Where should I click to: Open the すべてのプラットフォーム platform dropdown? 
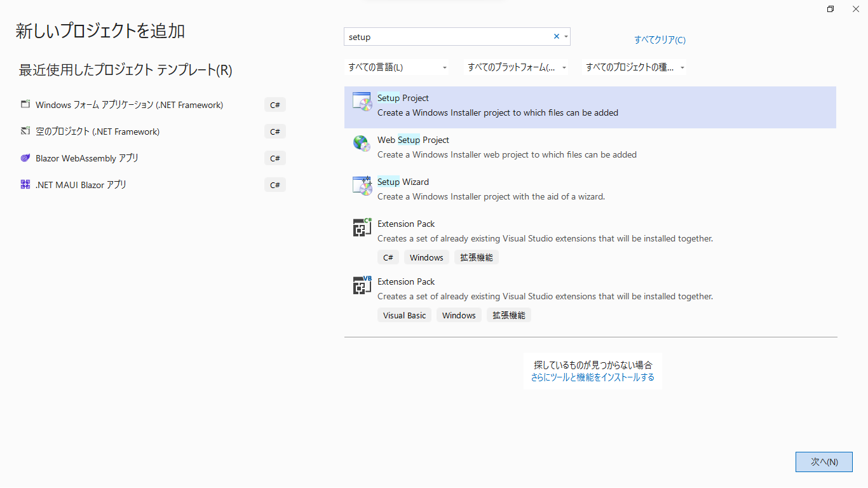pyautogui.click(x=516, y=67)
